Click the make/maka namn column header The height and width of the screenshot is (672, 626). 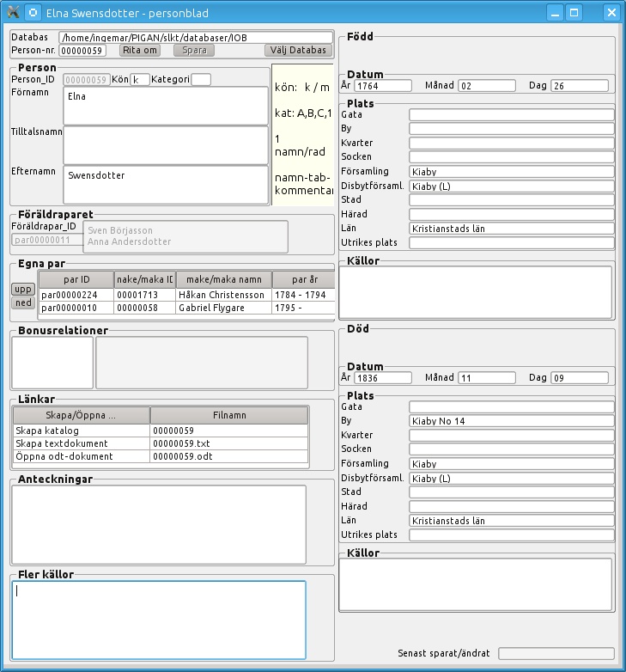[223, 279]
